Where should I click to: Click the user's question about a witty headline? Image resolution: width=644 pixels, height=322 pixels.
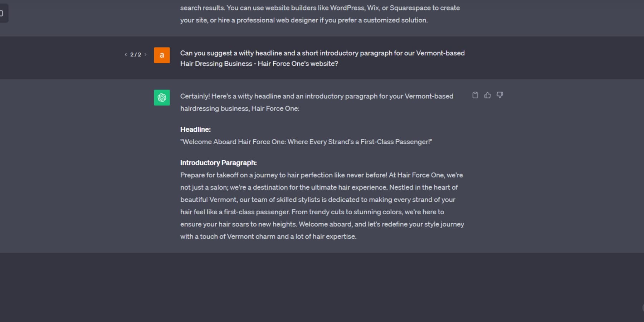(322, 58)
